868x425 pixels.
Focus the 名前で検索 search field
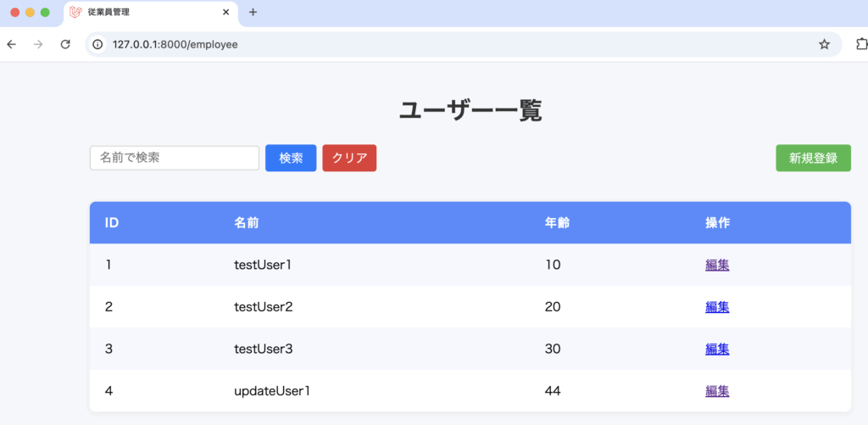coord(174,158)
